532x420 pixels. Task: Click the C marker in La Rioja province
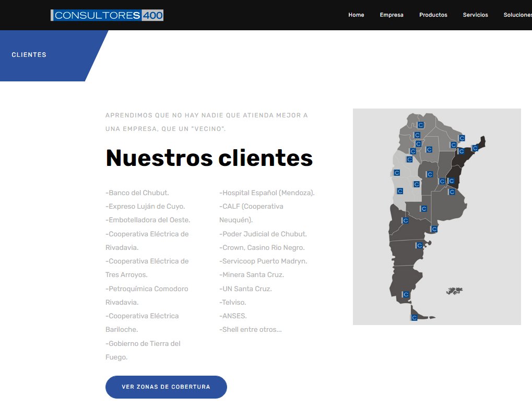click(409, 159)
